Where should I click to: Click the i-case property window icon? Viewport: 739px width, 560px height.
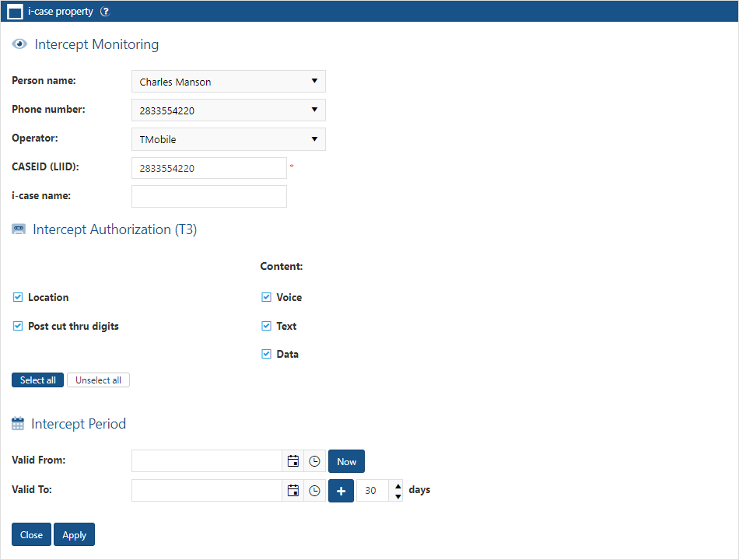point(15,12)
